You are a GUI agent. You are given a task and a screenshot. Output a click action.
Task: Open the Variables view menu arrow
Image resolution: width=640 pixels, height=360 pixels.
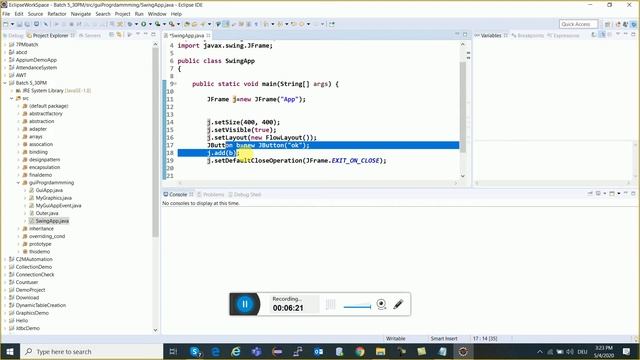click(x=618, y=35)
